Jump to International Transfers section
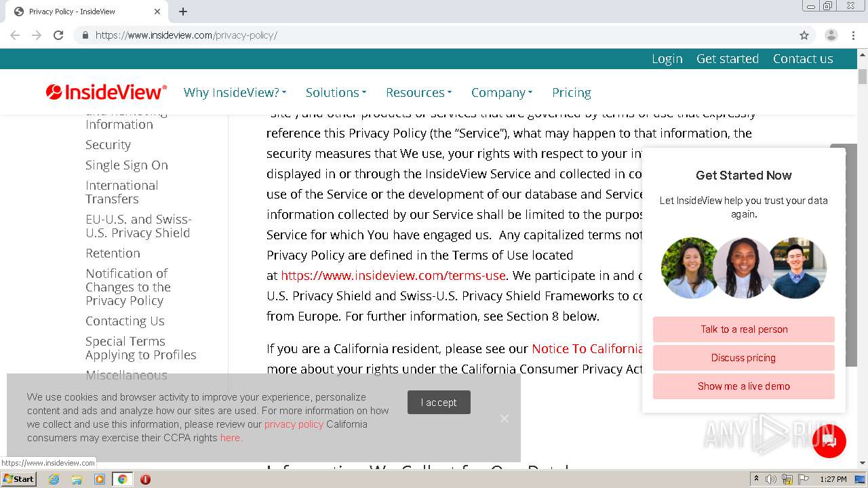The height and width of the screenshot is (488, 868). pyautogui.click(x=122, y=192)
